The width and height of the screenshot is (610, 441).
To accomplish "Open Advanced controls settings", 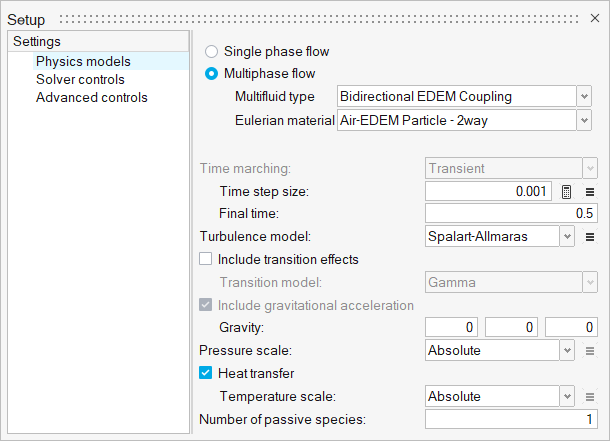I will [91, 97].
